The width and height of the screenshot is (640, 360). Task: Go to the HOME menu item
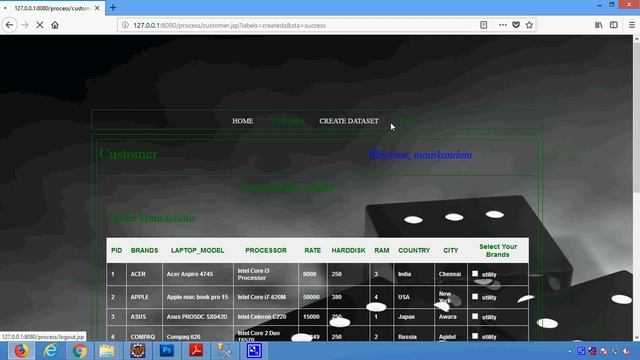[242, 121]
